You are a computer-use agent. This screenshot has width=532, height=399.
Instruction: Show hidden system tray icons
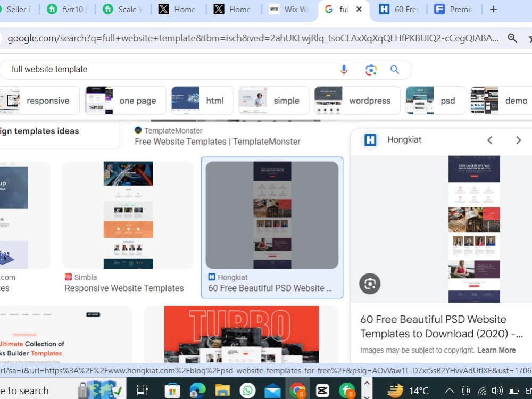point(449,390)
